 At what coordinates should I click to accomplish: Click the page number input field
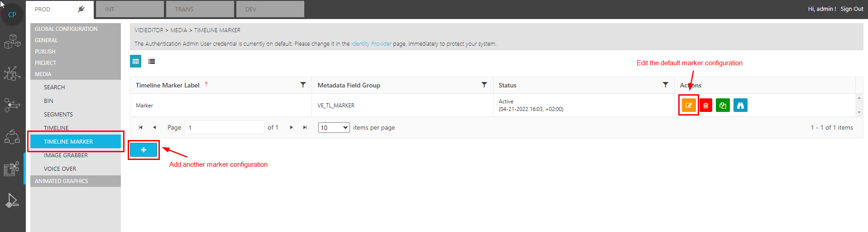click(225, 128)
